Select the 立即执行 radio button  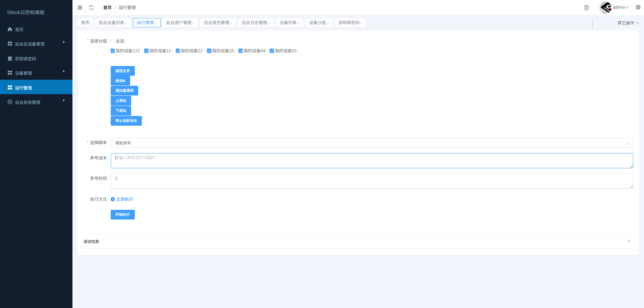(x=113, y=199)
